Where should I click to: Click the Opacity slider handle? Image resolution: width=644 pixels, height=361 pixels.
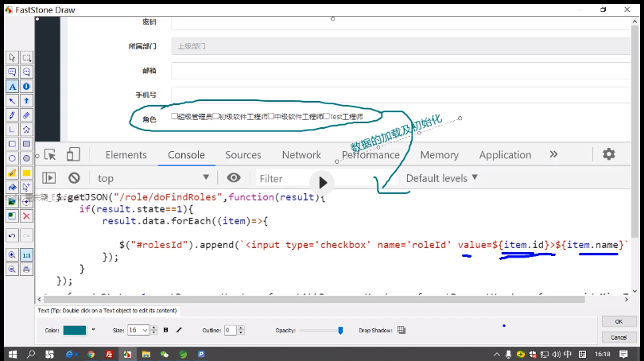(340, 330)
